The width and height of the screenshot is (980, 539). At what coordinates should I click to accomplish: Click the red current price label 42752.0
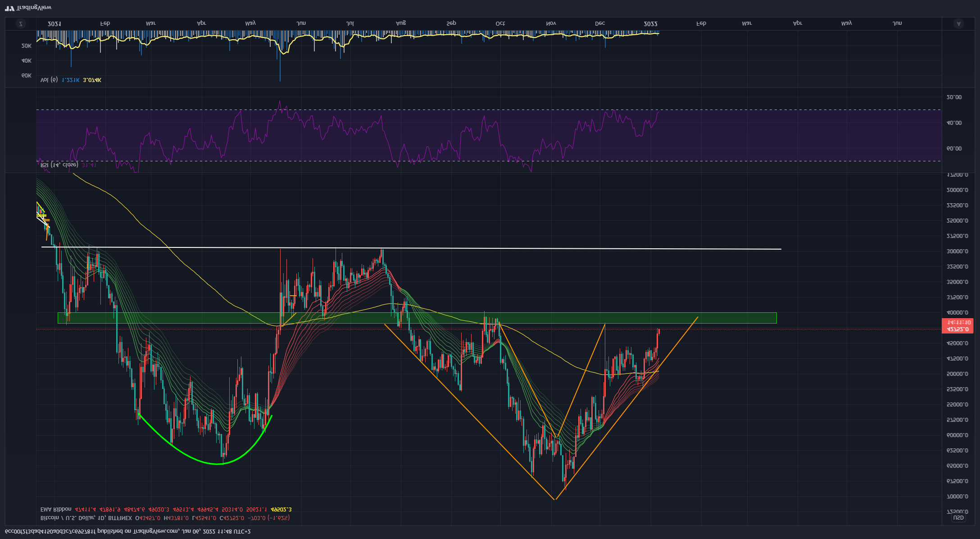(957, 329)
